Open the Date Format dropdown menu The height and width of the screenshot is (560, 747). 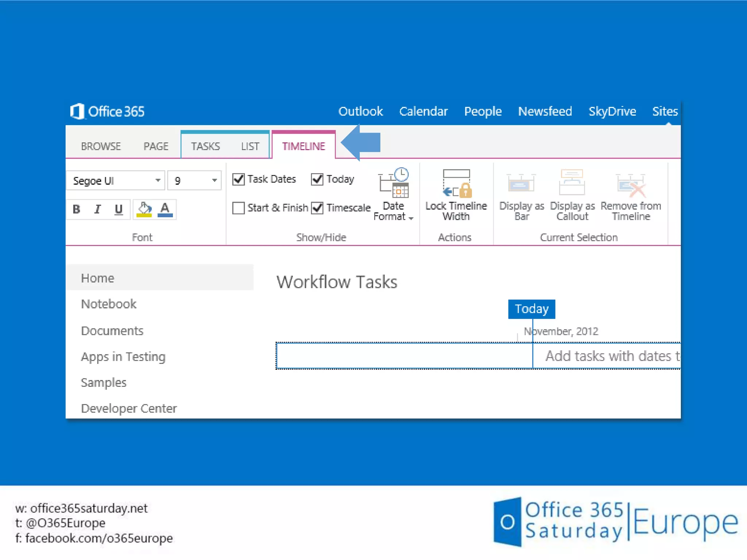pos(394,211)
